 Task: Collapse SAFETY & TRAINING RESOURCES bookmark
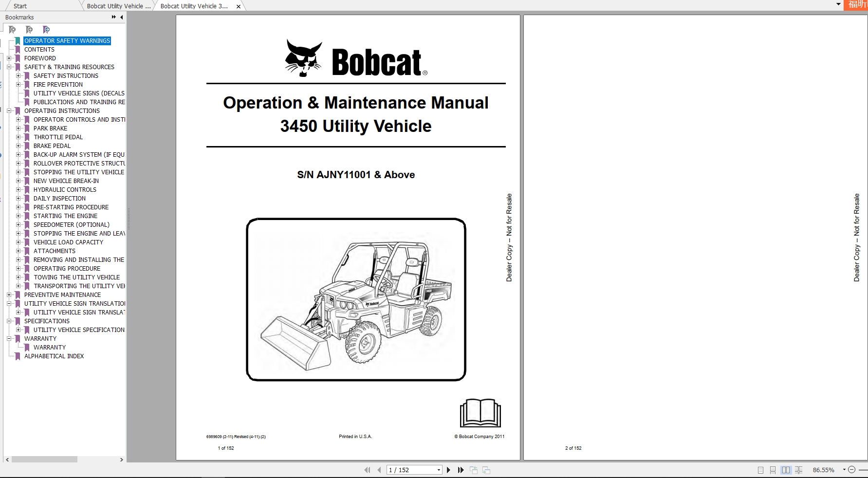[9, 67]
